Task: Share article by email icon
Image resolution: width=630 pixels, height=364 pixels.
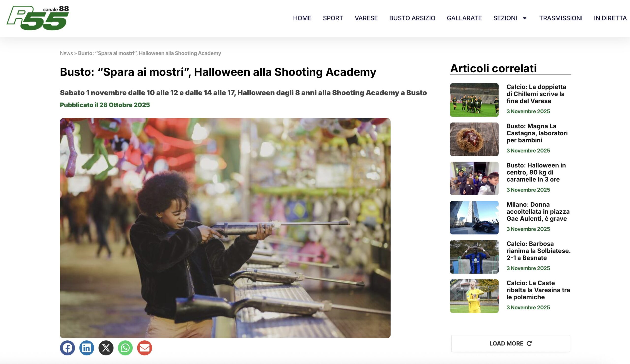Action: pyautogui.click(x=144, y=348)
